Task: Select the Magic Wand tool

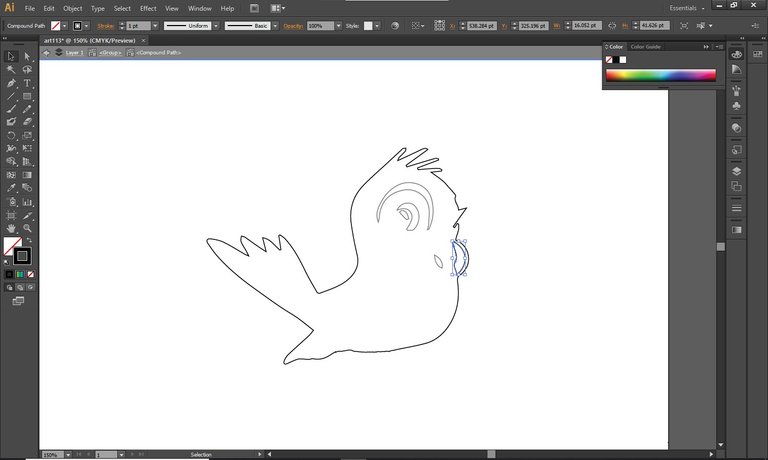Action: pos(11,70)
